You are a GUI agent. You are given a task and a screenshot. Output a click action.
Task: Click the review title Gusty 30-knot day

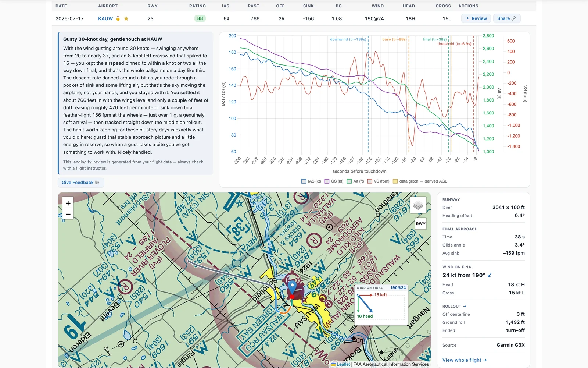(x=112, y=39)
